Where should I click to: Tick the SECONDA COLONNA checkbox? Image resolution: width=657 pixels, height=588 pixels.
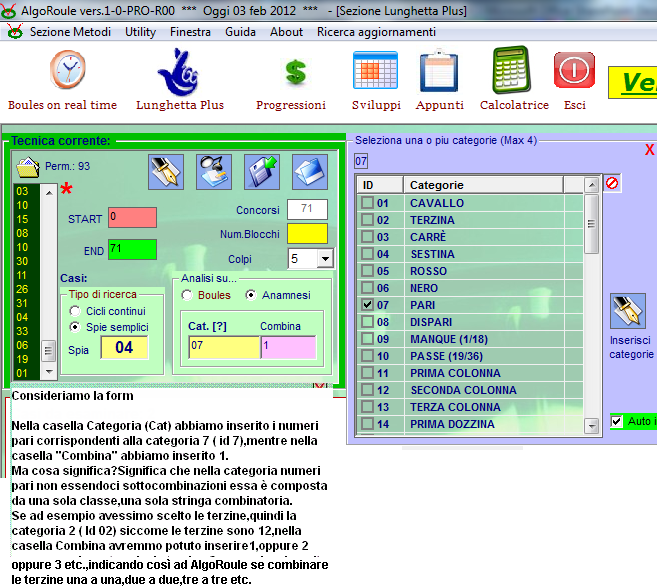click(367, 390)
